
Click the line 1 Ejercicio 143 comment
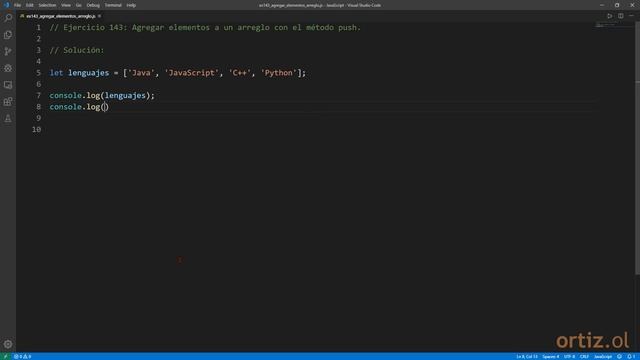pos(205,27)
